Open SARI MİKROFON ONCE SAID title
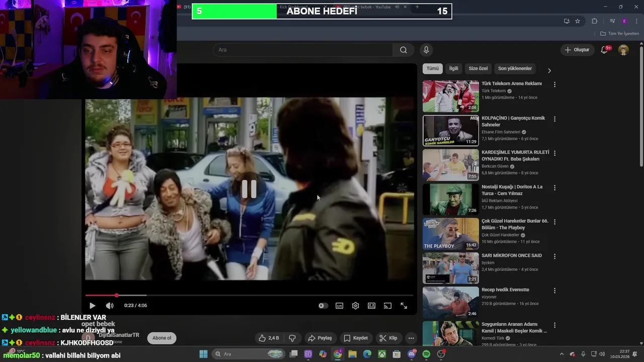This screenshot has height=362, width=644. tap(512, 255)
